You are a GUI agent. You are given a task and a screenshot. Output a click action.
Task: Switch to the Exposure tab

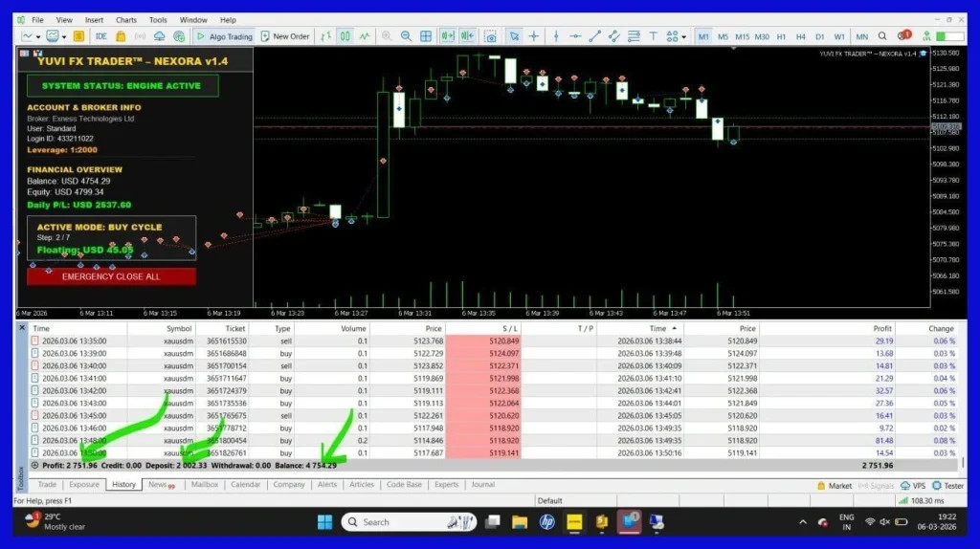[84, 485]
